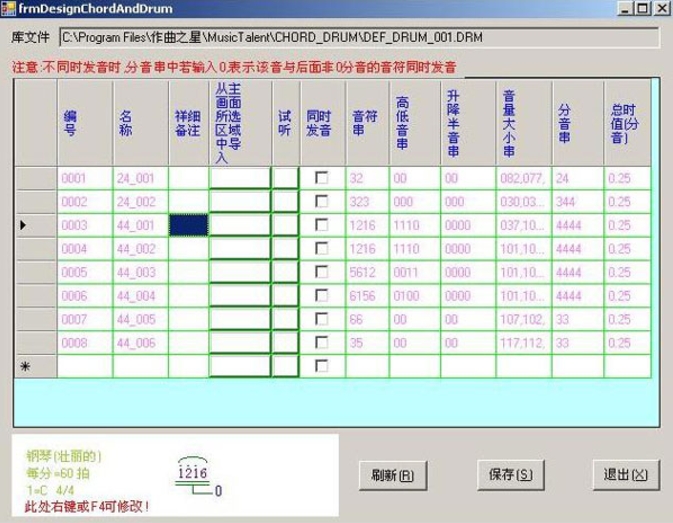Close the frmDesignChordAndDrum window

(x=661, y=8)
